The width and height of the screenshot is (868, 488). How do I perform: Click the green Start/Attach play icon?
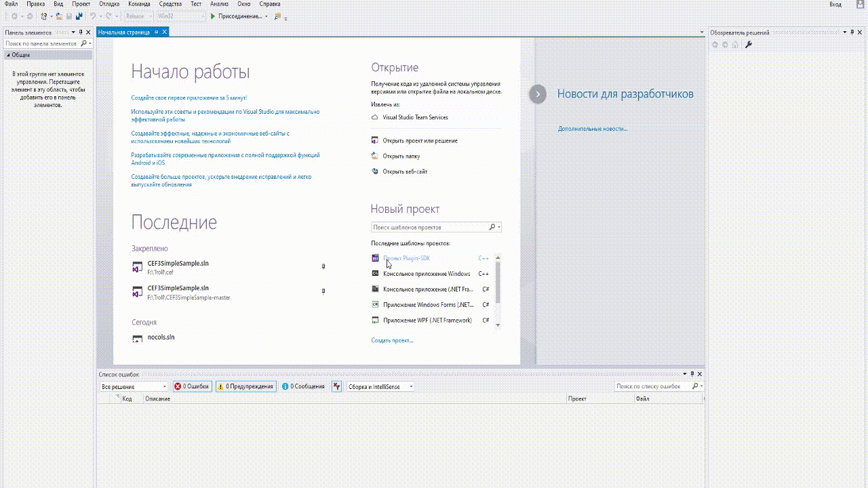tap(213, 16)
